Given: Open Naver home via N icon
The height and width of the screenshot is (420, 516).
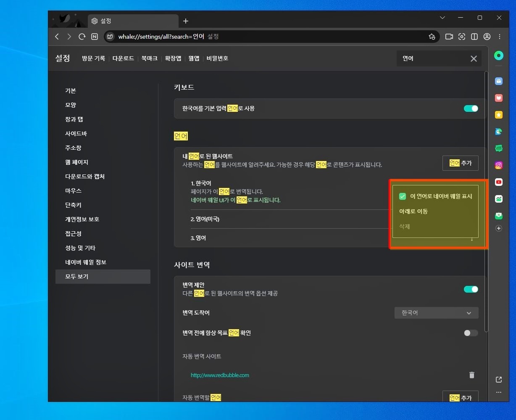Looking at the screenshot, I should pyautogui.click(x=95, y=37).
